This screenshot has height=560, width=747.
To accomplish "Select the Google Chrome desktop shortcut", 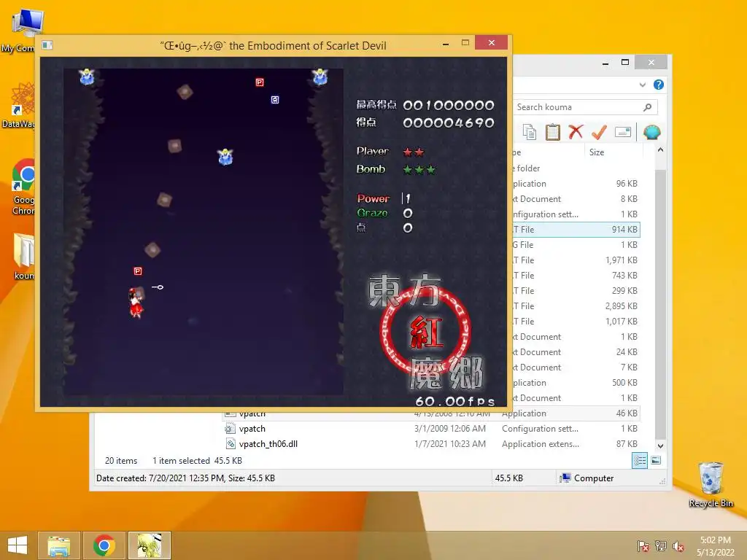I will pyautogui.click(x=23, y=187).
